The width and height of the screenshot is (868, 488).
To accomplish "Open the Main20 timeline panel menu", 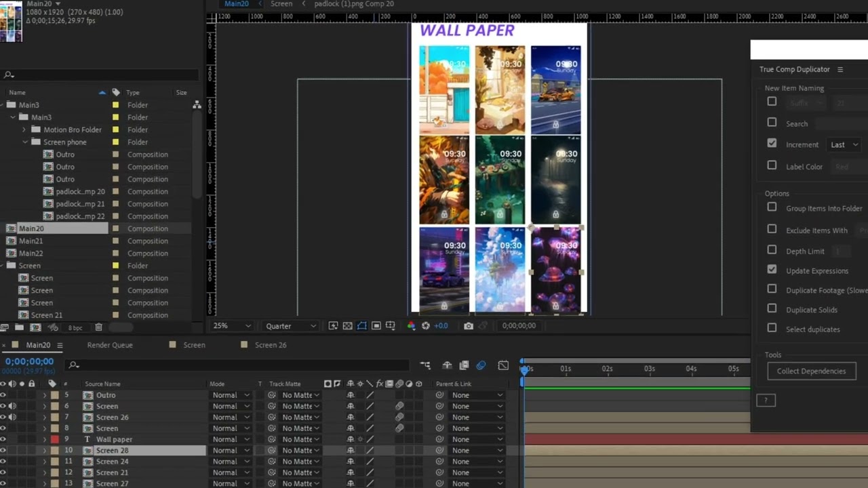I will click(x=60, y=345).
